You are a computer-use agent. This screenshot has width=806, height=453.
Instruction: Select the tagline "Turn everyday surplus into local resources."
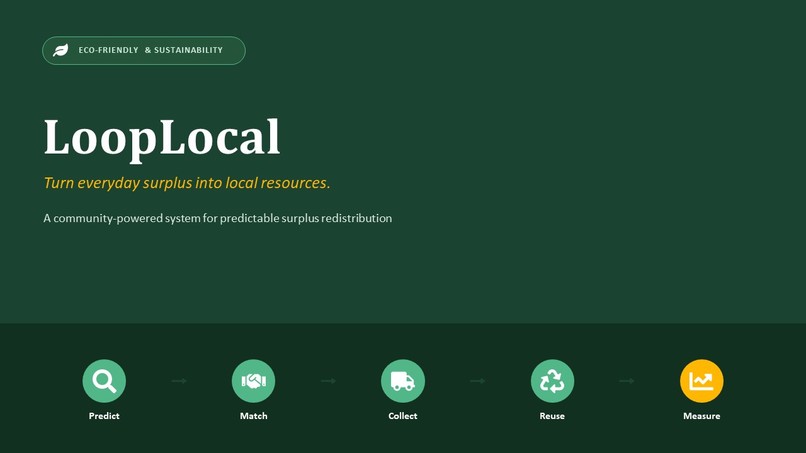point(187,183)
